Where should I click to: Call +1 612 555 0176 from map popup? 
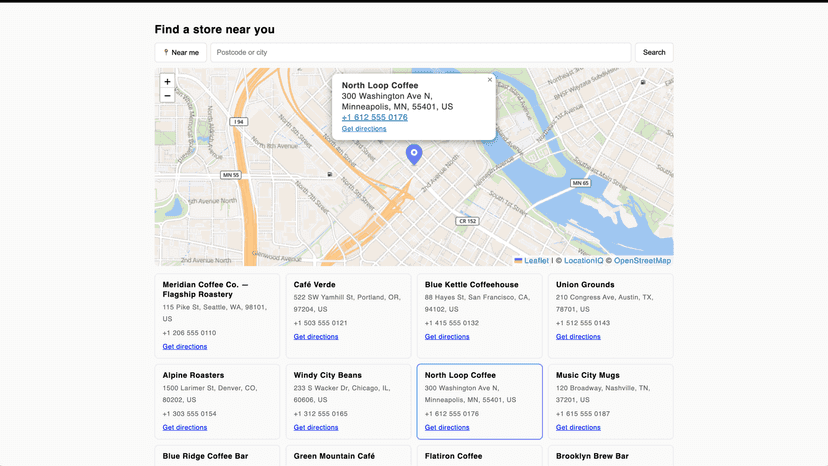pyautogui.click(x=374, y=117)
